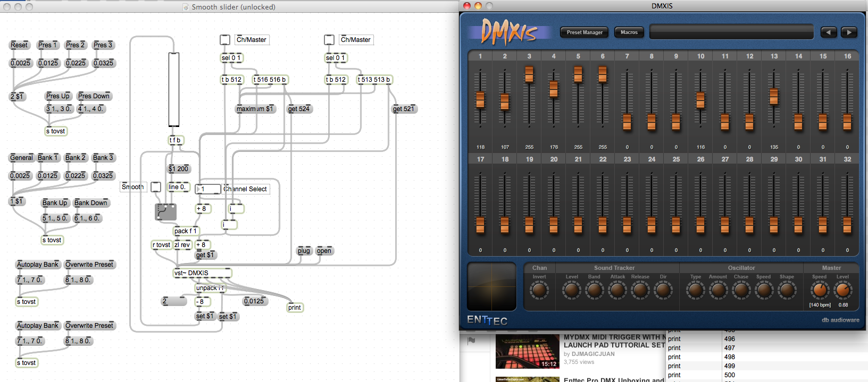Toggle the left Ch/Master checkbox

225,40
